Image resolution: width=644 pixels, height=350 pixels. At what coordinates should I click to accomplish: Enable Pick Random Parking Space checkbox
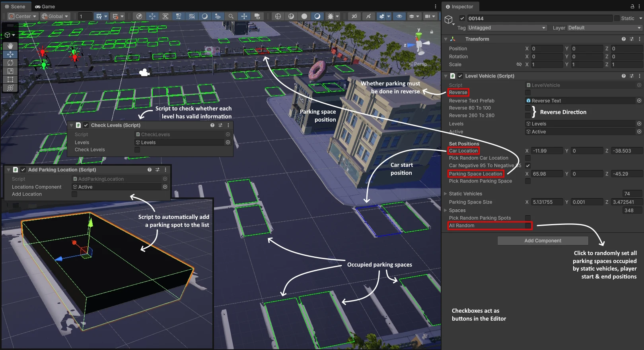pyautogui.click(x=528, y=181)
